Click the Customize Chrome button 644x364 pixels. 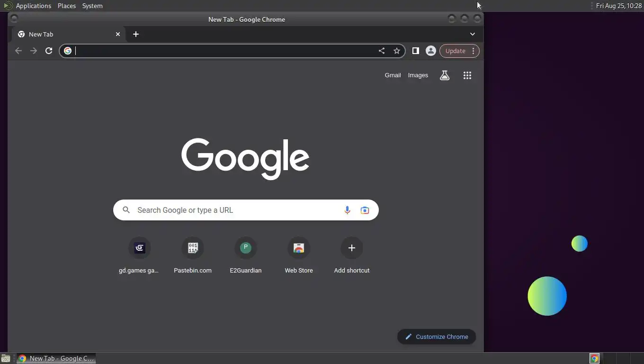[437, 337]
